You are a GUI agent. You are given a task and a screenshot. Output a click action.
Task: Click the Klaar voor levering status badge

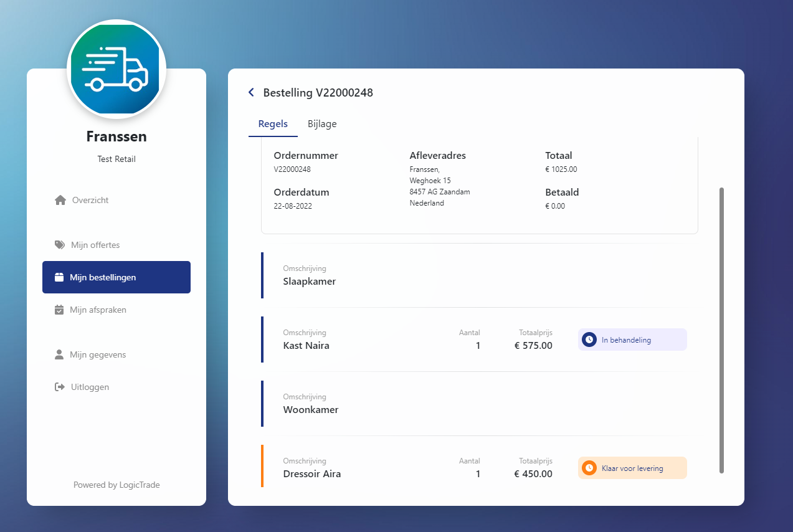coord(632,468)
